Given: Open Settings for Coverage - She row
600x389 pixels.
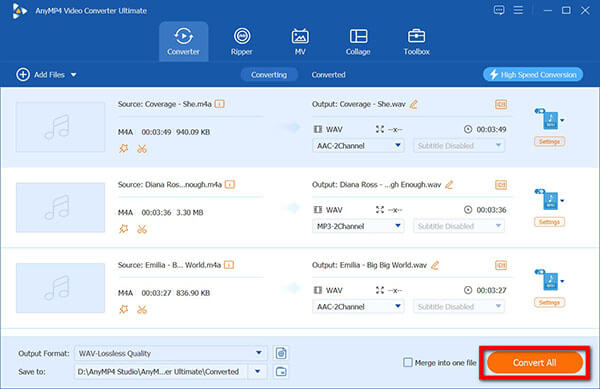Looking at the screenshot, I should point(549,142).
